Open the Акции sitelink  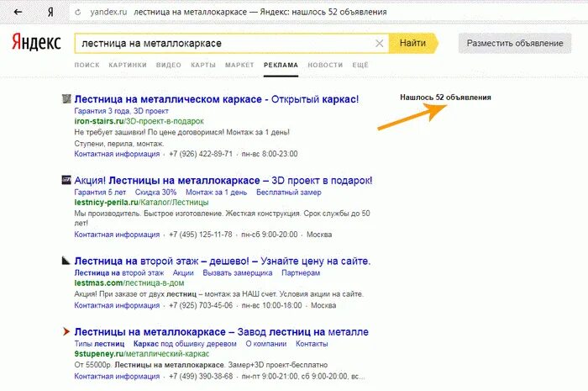183,273
